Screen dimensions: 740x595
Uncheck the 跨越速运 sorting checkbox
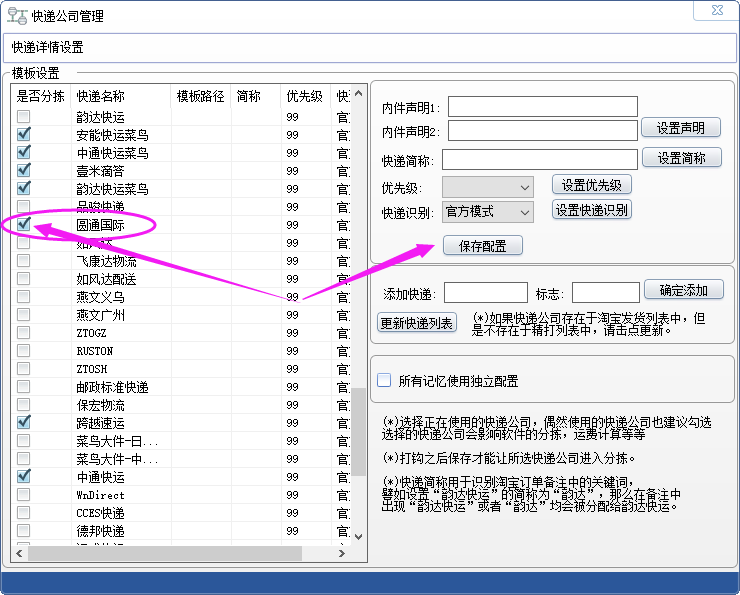point(23,423)
